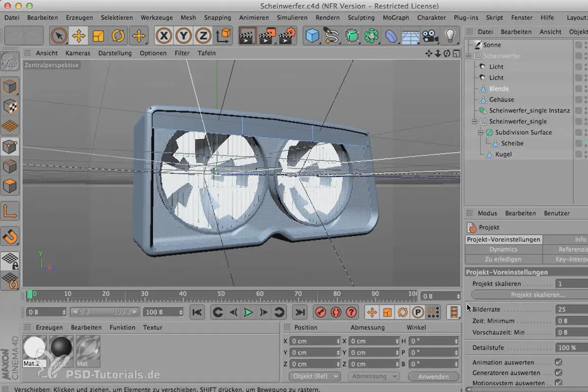Switch to Dynamics tab
This screenshot has height=392, width=588.
tap(504, 249)
